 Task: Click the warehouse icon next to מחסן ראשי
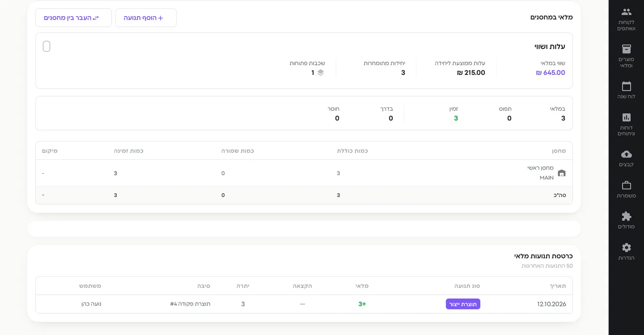[x=561, y=173]
